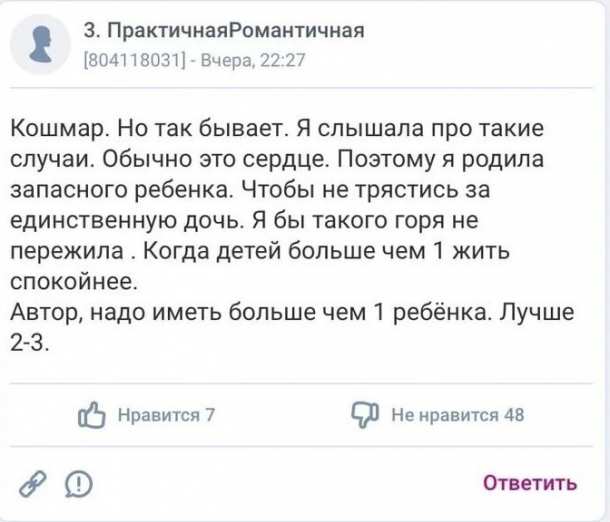Click the likes count 7
This screenshot has width=610, height=522.
click(209, 416)
